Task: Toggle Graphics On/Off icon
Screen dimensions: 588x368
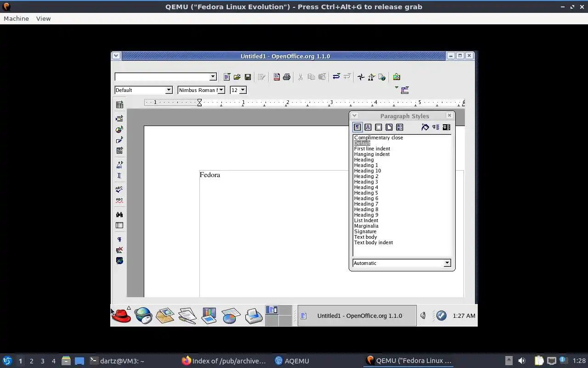Action: [x=119, y=250]
